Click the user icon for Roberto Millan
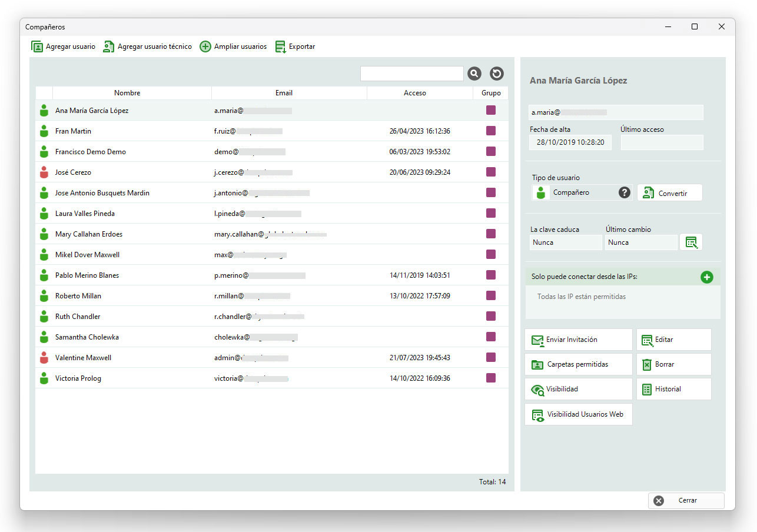The width and height of the screenshot is (757, 532). [x=44, y=296]
